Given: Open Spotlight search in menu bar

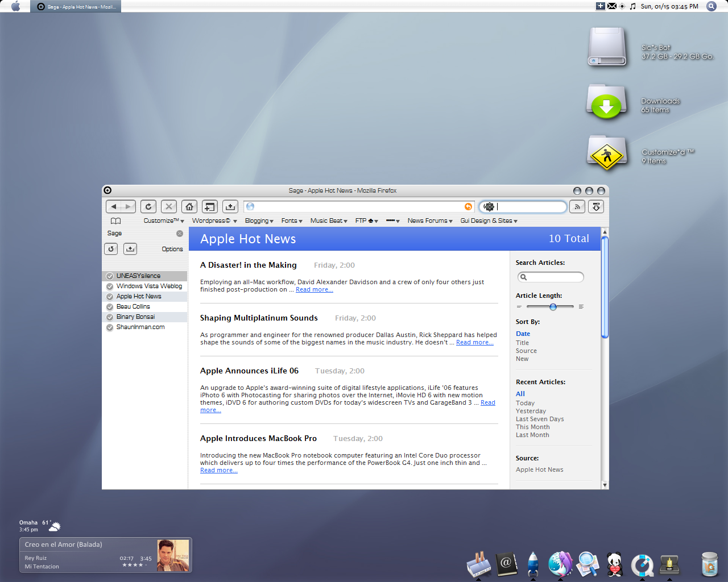Looking at the screenshot, I should [712, 6].
